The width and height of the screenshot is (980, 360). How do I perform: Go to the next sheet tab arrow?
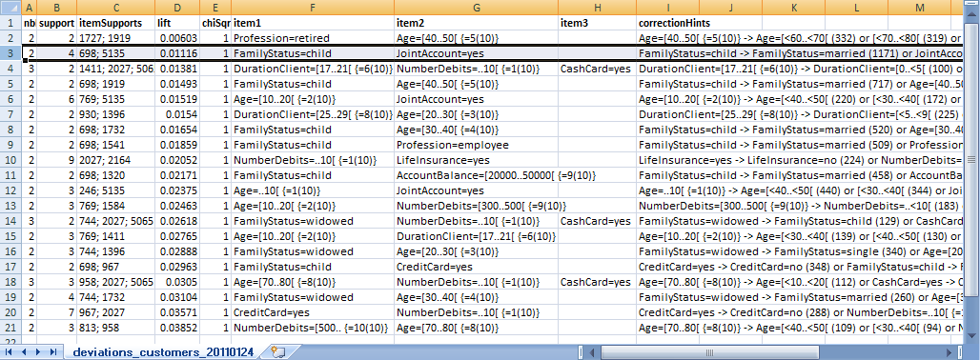tap(38, 352)
